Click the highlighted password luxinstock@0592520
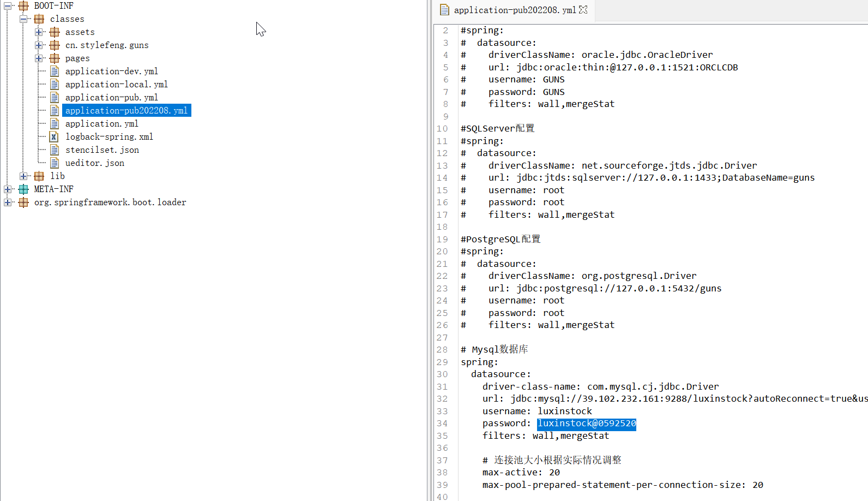Viewport: 868px width, 501px height. pyautogui.click(x=587, y=424)
